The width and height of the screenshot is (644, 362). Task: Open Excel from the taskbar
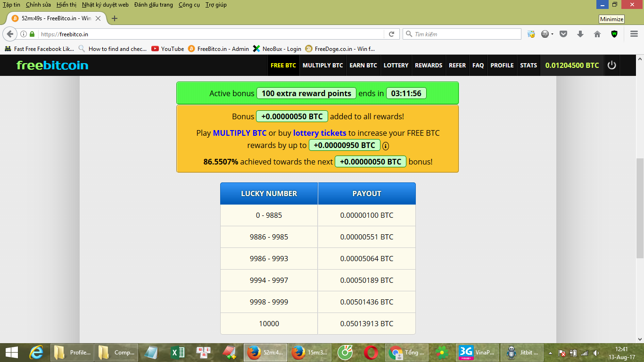pyautogui.click(x=178, y=352)
